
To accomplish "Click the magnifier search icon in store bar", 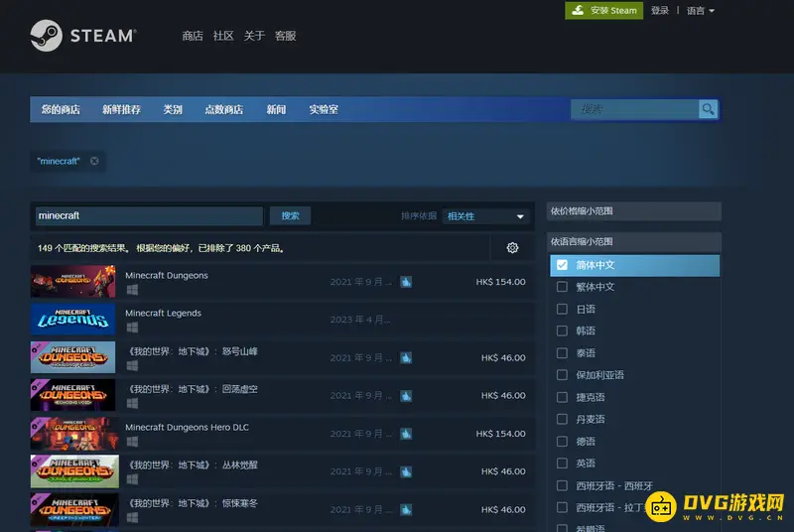I will (708, 109).
